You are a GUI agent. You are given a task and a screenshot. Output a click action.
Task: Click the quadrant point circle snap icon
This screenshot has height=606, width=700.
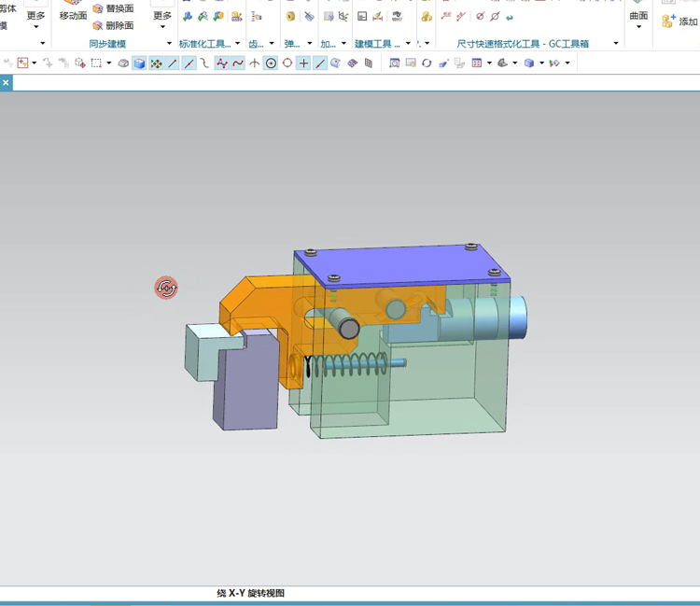pos(287,63)
